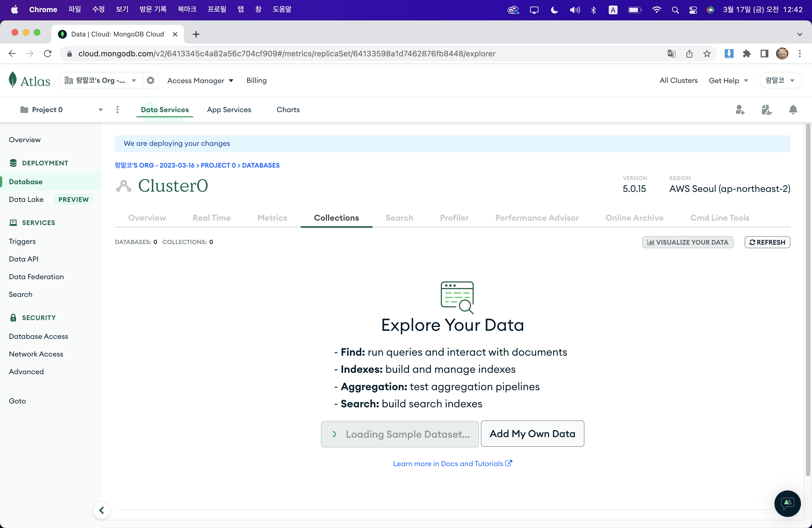Click the browser address bar URL
This screenshot has height=528, width=812.
point(287,54)
